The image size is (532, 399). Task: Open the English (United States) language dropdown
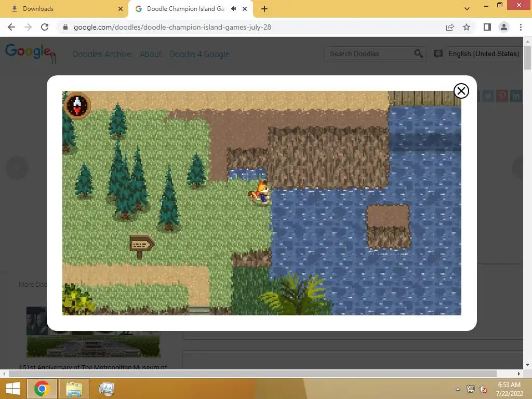(484, 54)
